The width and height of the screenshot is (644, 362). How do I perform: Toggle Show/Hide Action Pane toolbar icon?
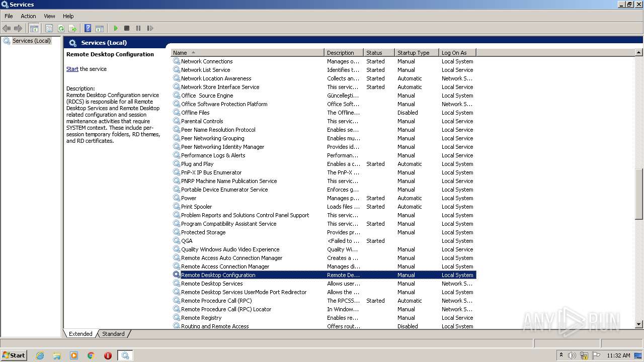[x=100, y=28]
